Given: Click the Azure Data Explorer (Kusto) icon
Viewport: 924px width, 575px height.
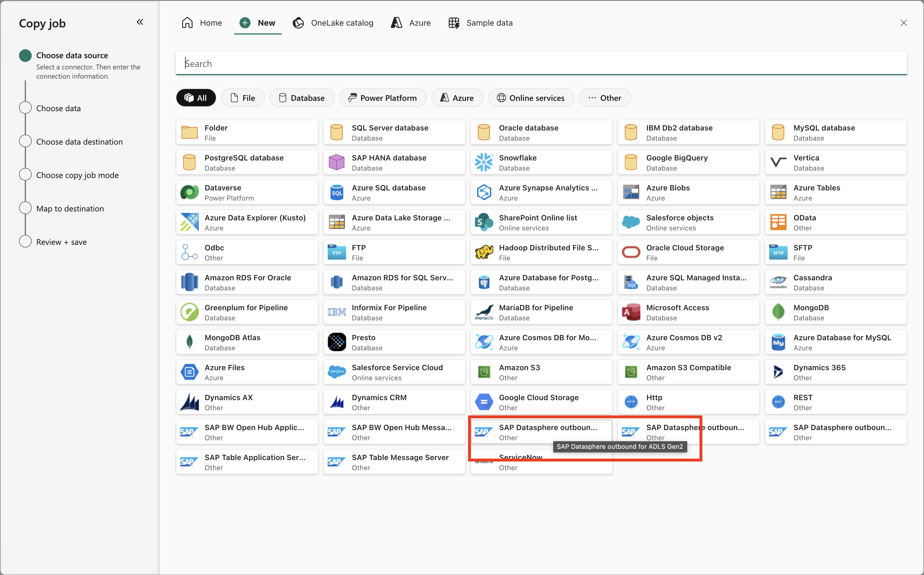Looking at the screenshot, I should (189, 222).
